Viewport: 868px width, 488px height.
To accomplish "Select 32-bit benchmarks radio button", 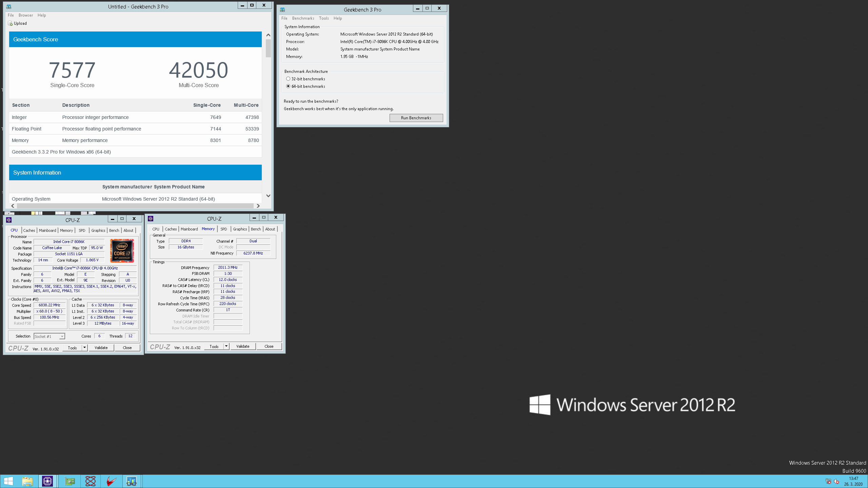I will (x=288, y=79).
